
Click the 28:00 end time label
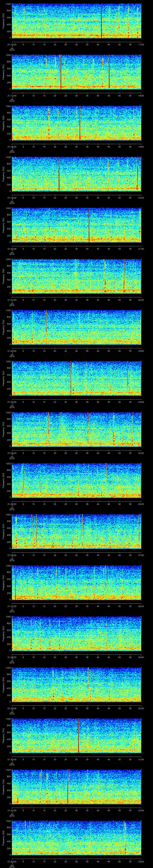point(141,606)
